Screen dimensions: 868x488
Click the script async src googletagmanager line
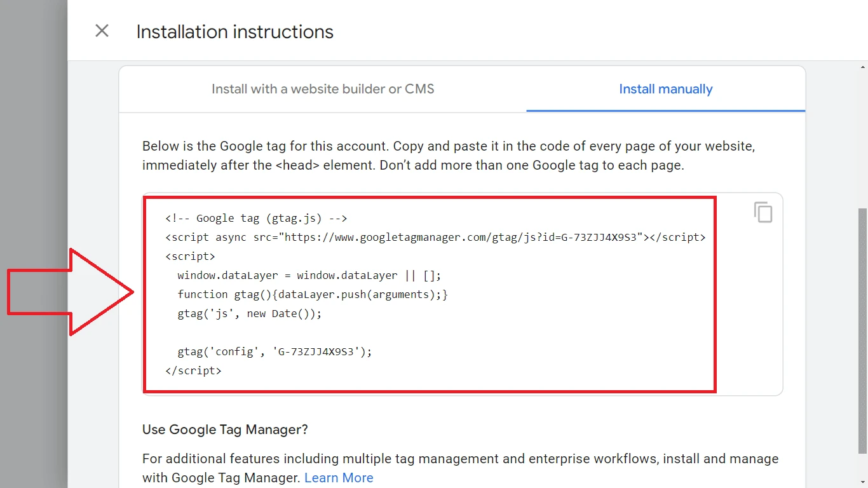pos(435,238)
